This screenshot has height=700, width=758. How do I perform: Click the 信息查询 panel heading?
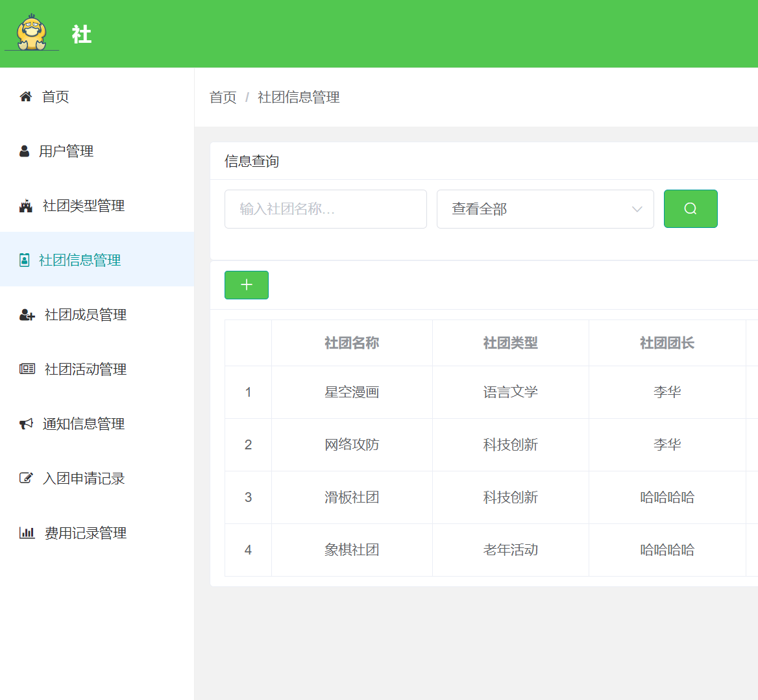click(x=252, y=161)
